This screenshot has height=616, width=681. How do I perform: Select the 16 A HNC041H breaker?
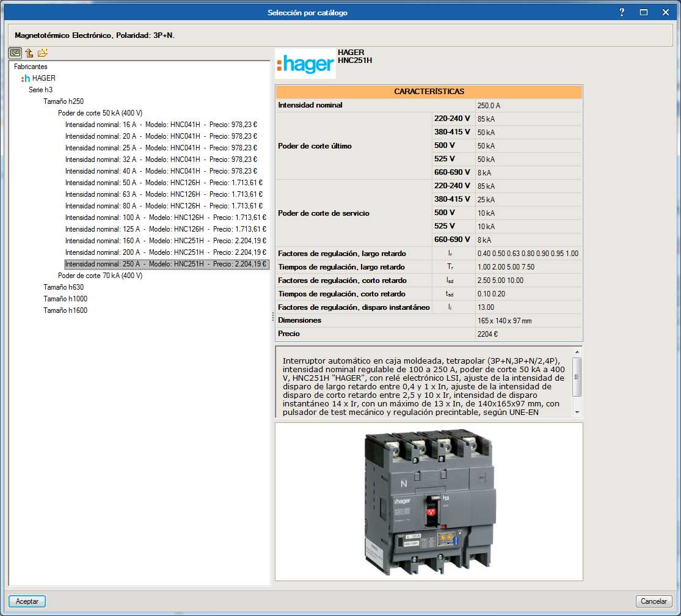(x=161, y=125)
